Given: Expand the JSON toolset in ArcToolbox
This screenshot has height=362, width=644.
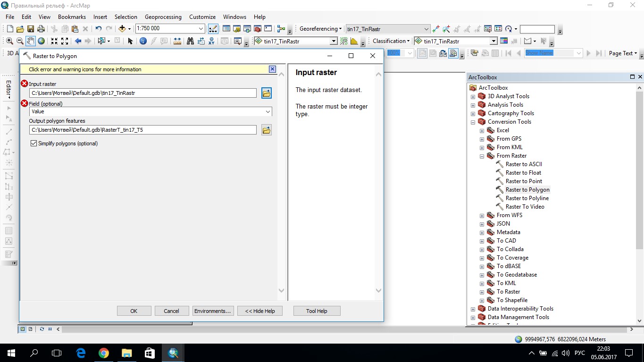Looking at the screenshot, I should coord(481,223).
